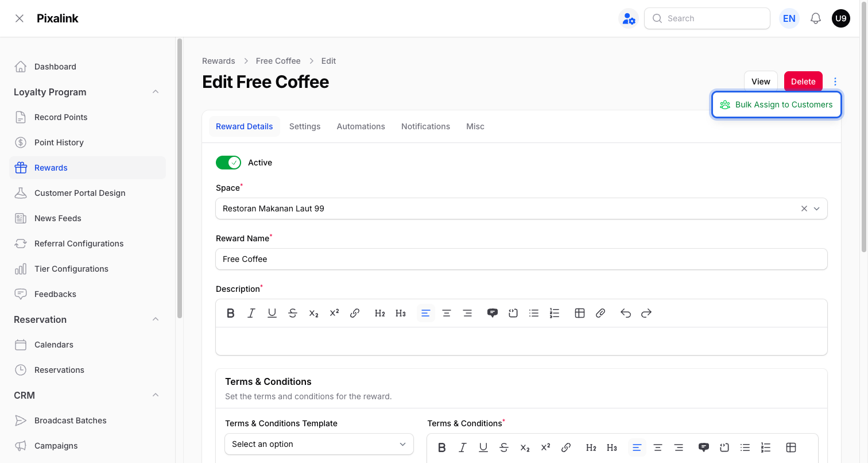This screenshot has height=463, width=868.
Task: Click numbered list in Description editor toolbar
Action: [x=555, y=313]
